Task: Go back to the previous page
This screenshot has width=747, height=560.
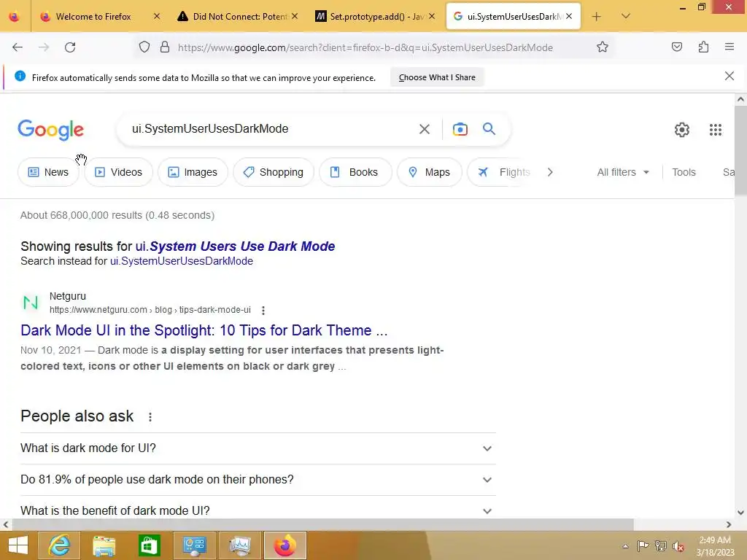Action: point(18,47)
